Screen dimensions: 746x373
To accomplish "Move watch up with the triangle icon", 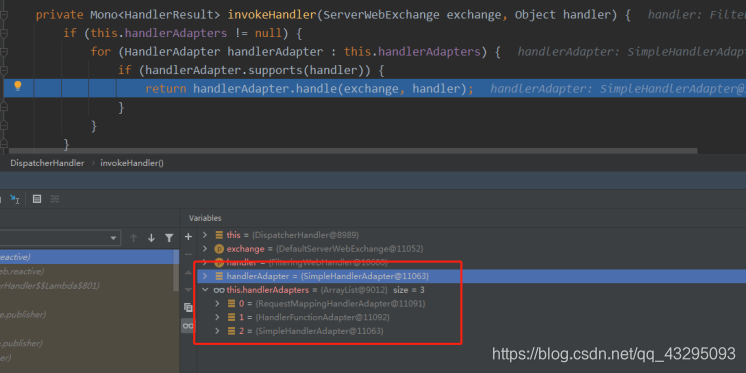I will click(188, 273).
